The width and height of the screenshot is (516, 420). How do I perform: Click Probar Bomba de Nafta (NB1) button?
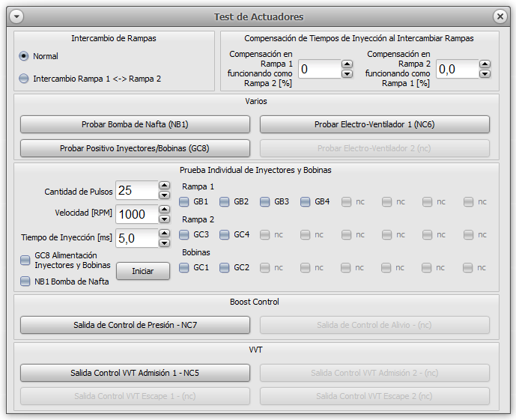pyautogui.click(x=135, y=124)
